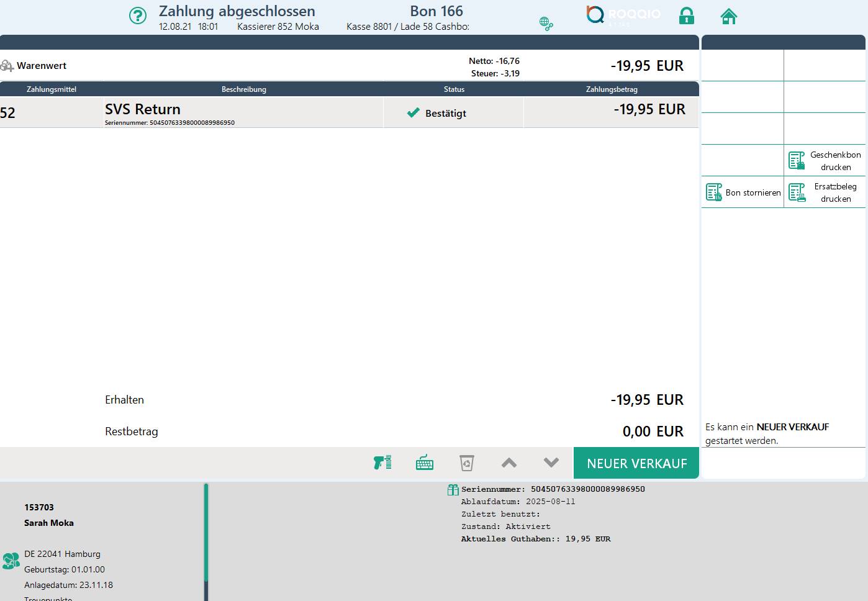This screenshot has width=868, height=601.
Task: Print replacement receipt via Ersatzbeleg drucken
Action: coord(825,192)
